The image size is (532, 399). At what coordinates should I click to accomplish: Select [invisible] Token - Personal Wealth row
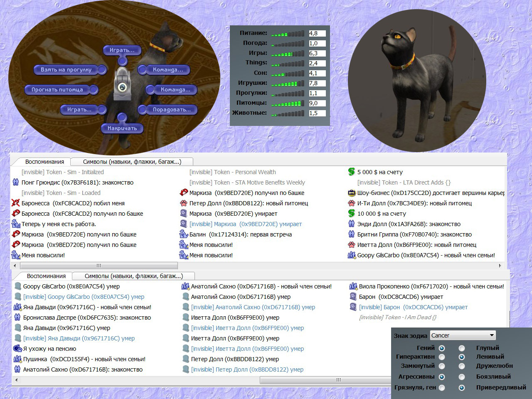(232, 172)
